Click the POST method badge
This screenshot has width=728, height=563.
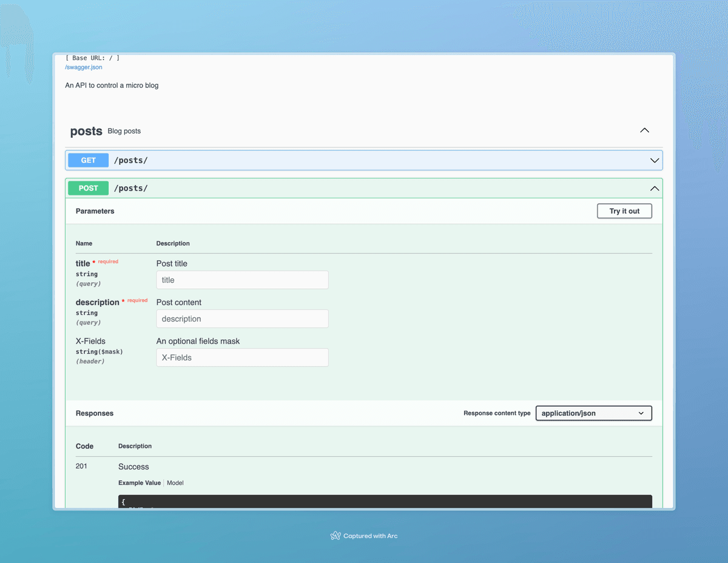88,188
